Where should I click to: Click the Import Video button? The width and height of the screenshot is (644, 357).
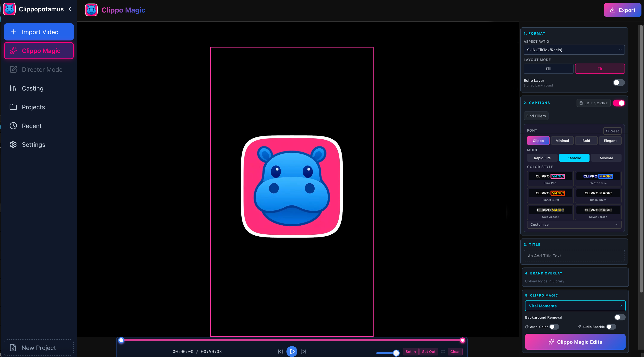click(x=39, y=32)
